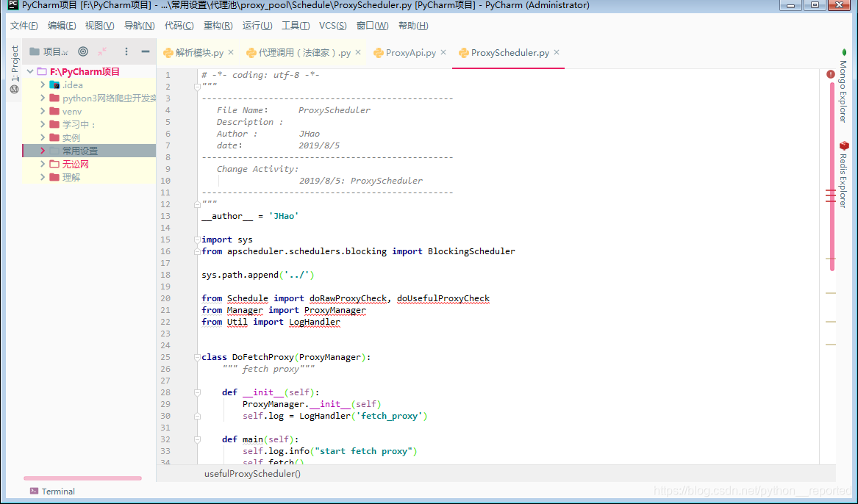Open the VCS(S) menu
The height and width of the screenshot is (504, 858).
tap(333, 26)
